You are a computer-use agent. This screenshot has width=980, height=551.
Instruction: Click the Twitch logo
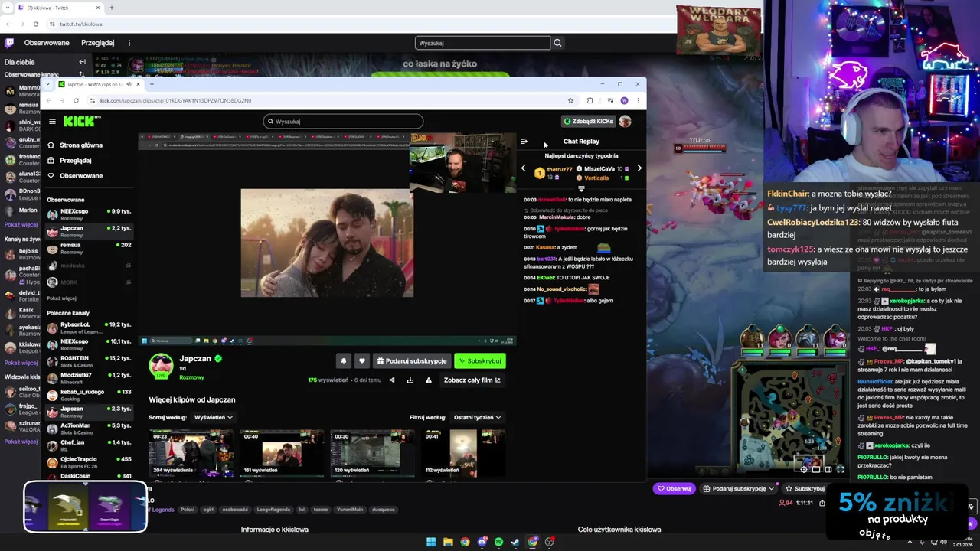(9, 43)
